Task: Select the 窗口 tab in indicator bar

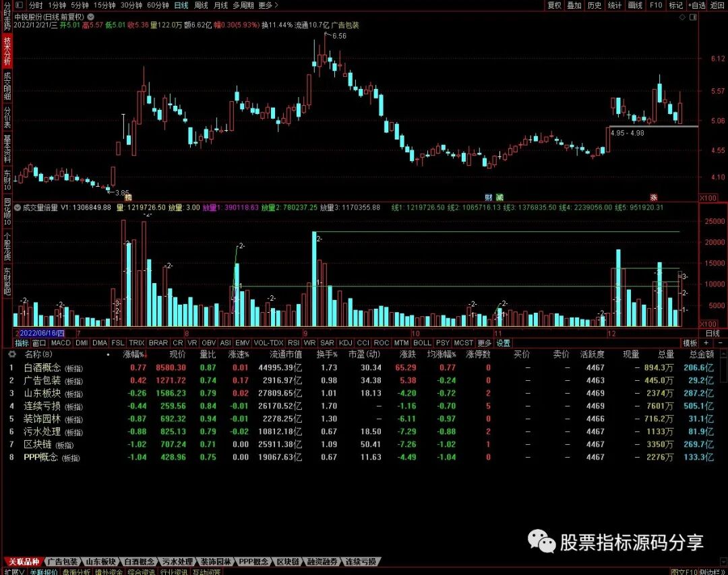Action: tap(39, 342)
